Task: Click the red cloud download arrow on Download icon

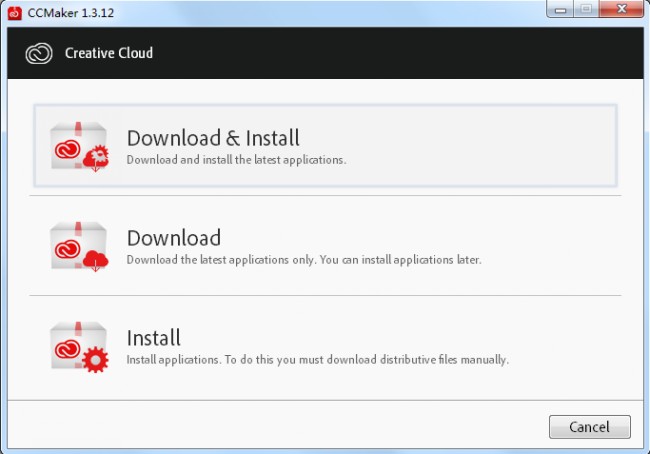Action: pos(95,261)
